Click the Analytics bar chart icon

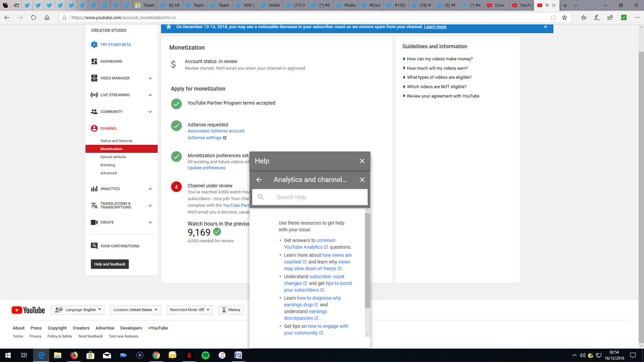point(94,189)
